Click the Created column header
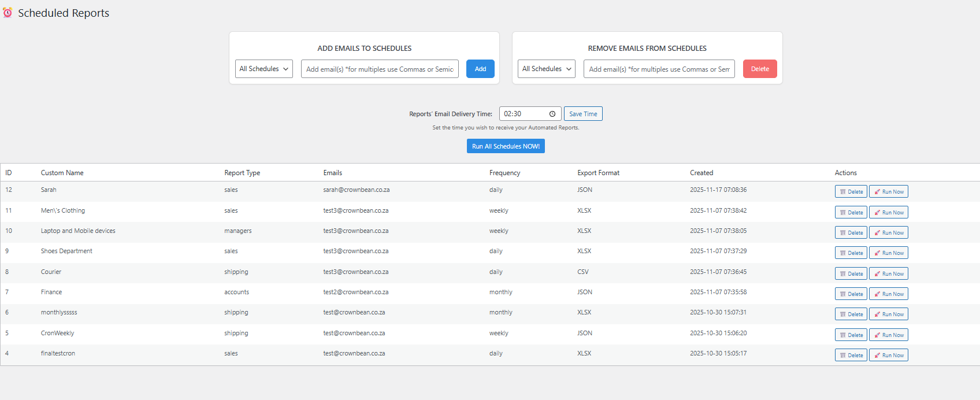Image resolution: width=980 pixels, height=400 pixels. (x=701, y=173)
